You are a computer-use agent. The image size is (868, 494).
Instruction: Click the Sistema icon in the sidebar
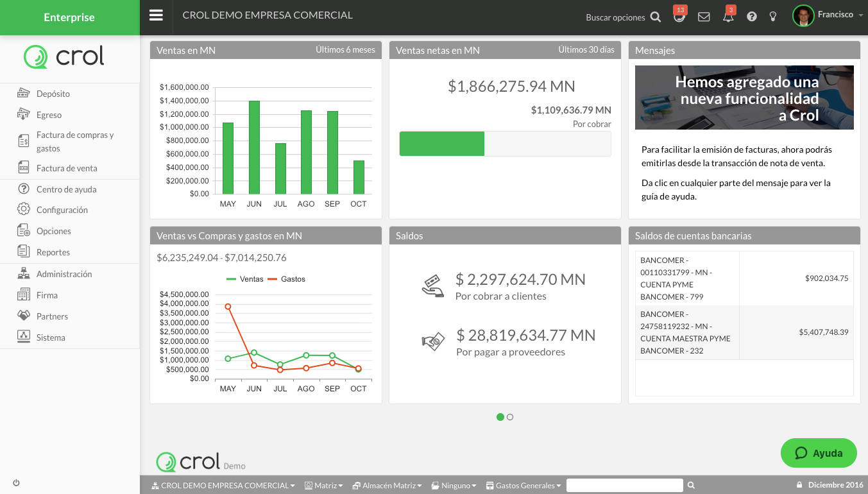(24, 337)
